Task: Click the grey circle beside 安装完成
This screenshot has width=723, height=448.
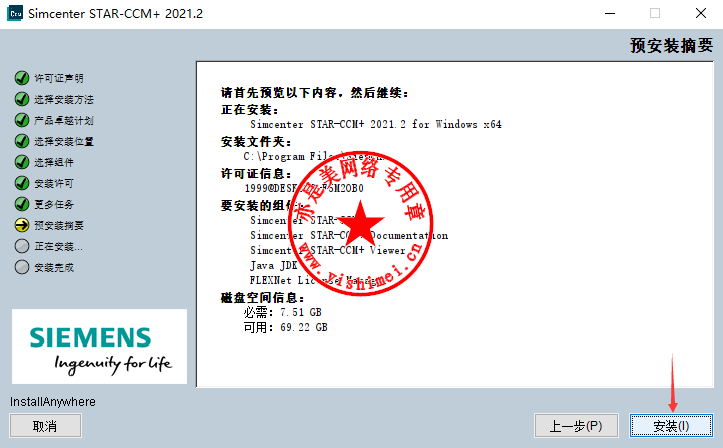Action: tap(22, 267)
